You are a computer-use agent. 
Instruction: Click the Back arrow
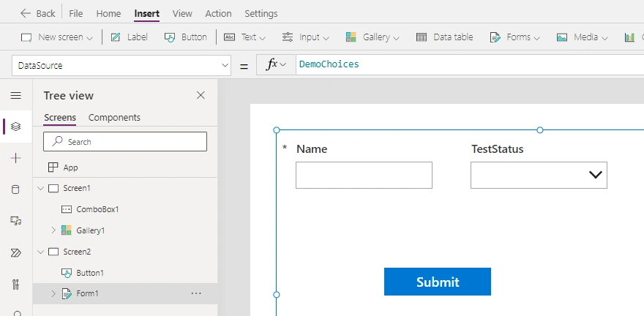[37, 13]
